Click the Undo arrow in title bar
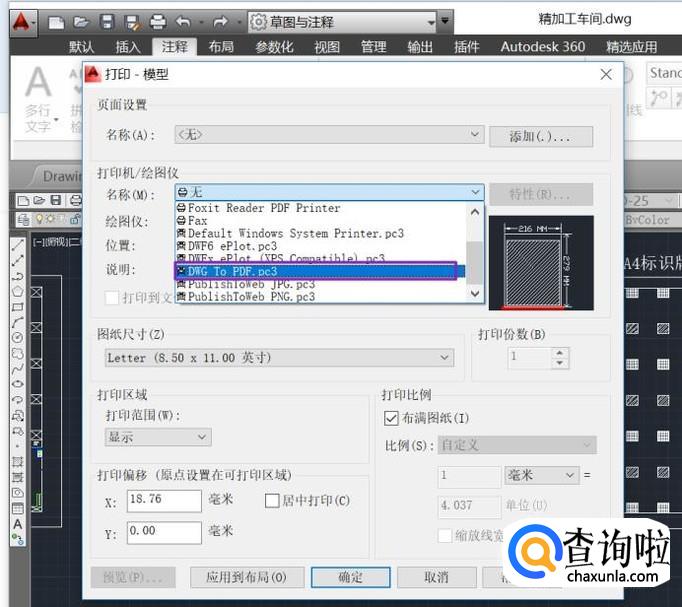Screen dimensions: 682x607 point(184,21)
